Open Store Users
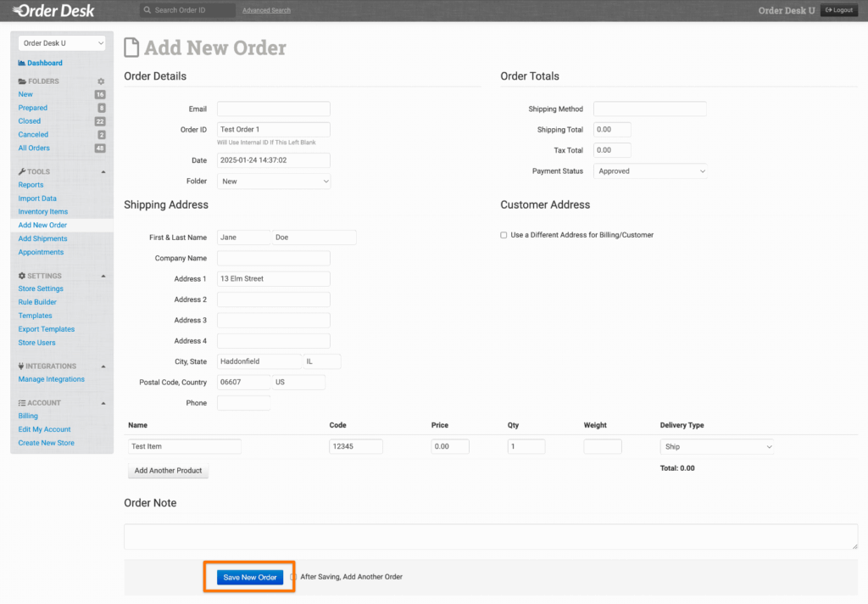868x604 pixels. [x=36, y=343]
